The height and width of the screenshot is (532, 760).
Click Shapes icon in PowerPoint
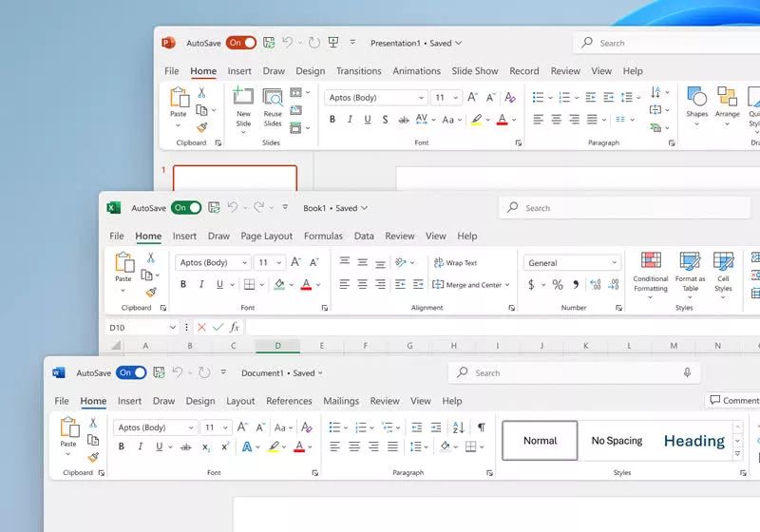tap(697, 96)
